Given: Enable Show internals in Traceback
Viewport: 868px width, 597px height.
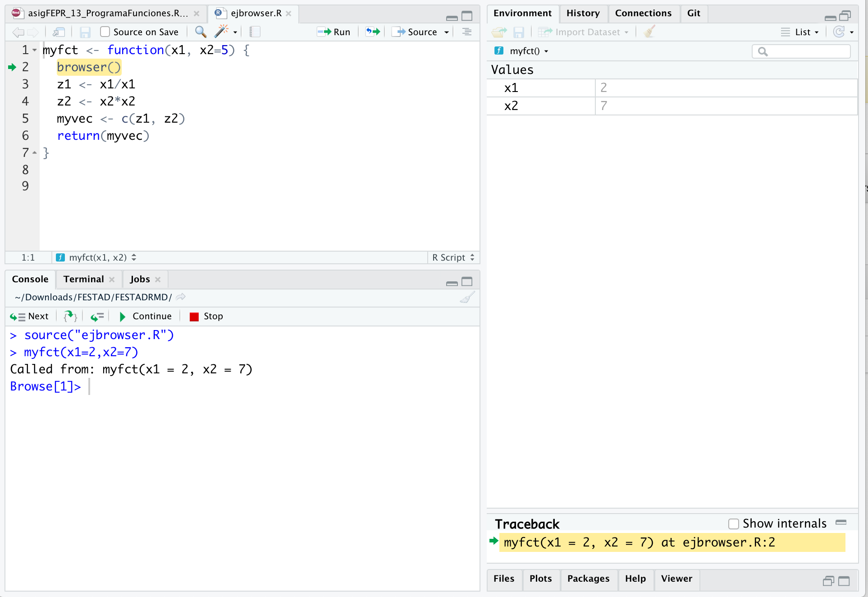Looking at the screenshot, I should (x=733, y=524).
